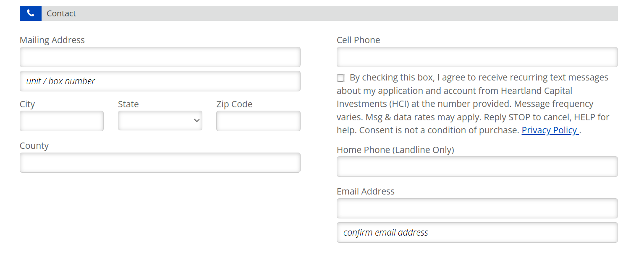Click the City input field
The image size is (644, 262).
coord(62,121)
